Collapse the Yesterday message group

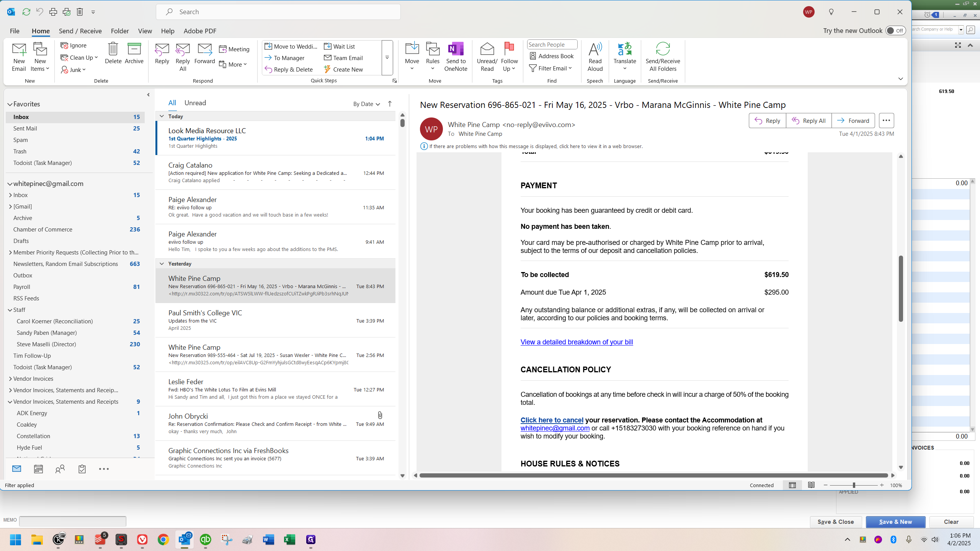tap(162, 264)
